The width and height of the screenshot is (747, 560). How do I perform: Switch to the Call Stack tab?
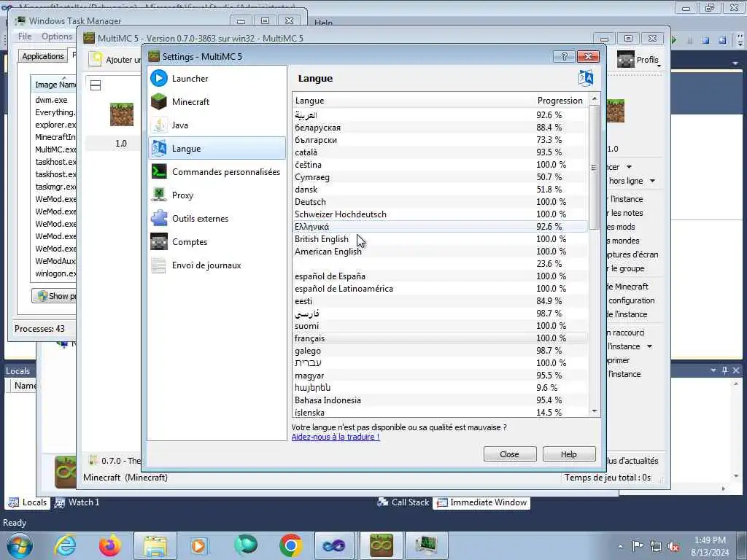(403, 502)
